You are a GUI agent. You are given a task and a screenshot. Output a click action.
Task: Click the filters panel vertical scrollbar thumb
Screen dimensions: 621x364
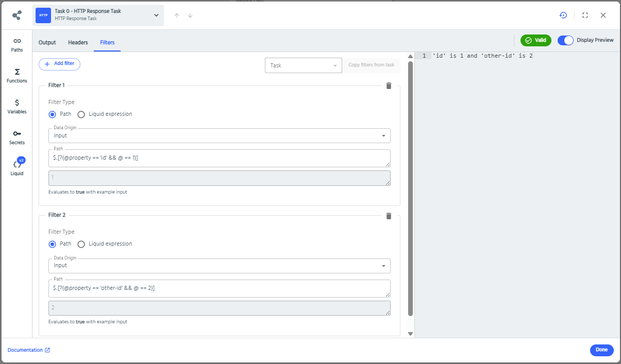[411, 188]
